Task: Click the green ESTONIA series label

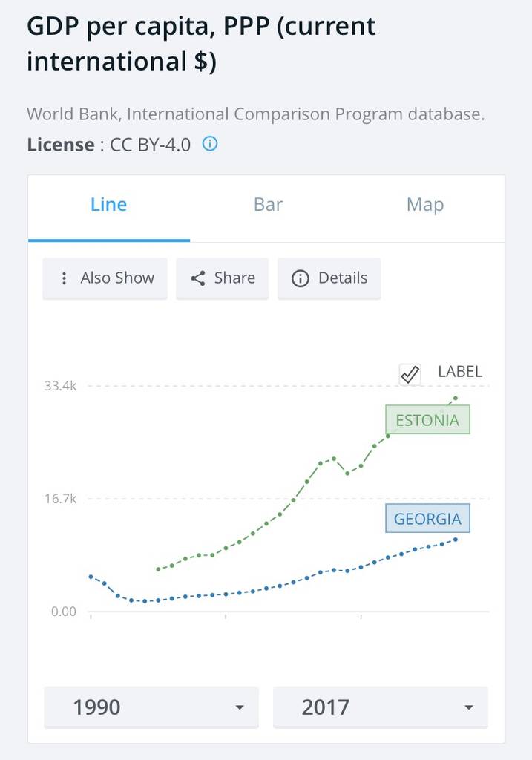Action: [427, 420]
